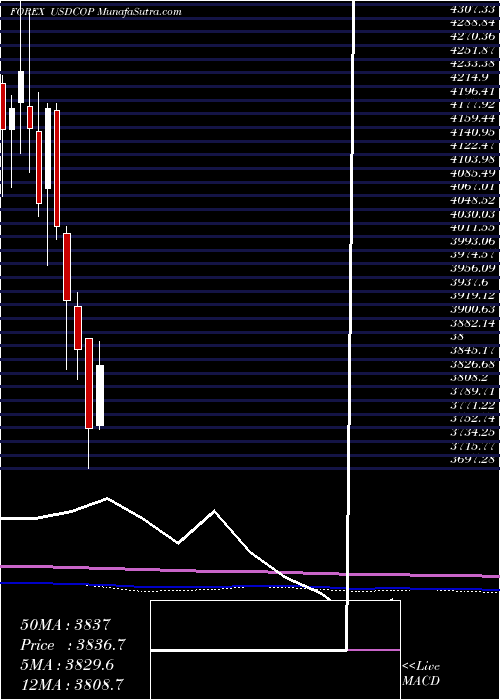Click the 4140.95 price axis label
500x700 pixels.
pos(472,132)
